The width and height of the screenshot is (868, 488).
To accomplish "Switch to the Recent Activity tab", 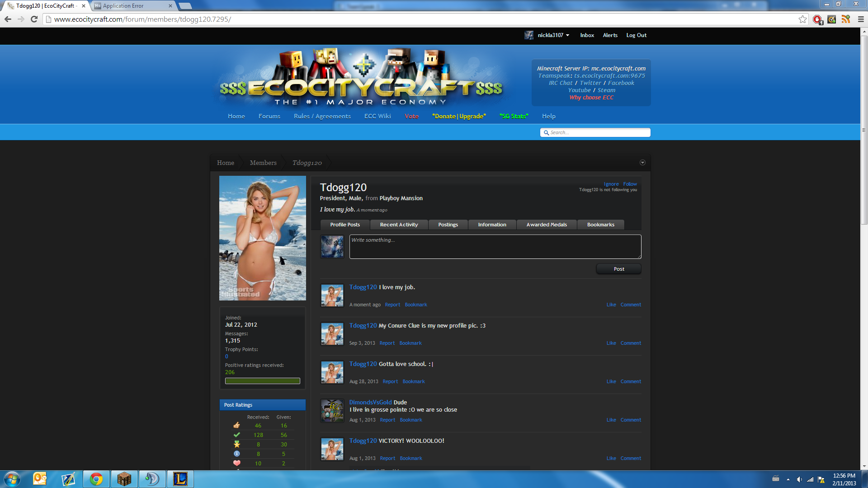I will (399, 225).
